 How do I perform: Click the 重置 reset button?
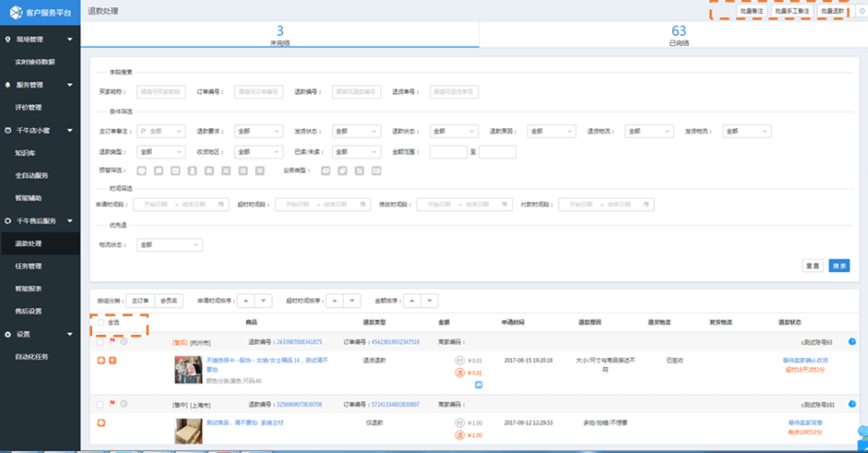click(x=813, y=266)
